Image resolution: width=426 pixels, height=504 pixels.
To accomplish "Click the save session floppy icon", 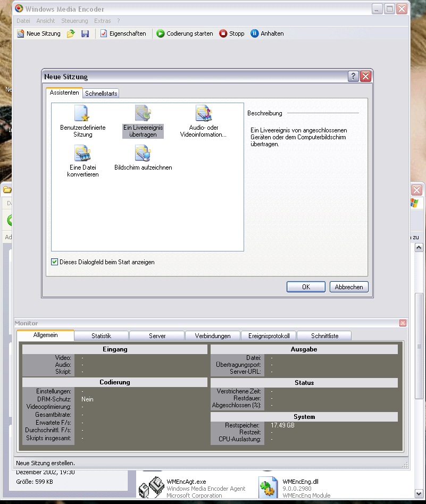I will (85, 33).
